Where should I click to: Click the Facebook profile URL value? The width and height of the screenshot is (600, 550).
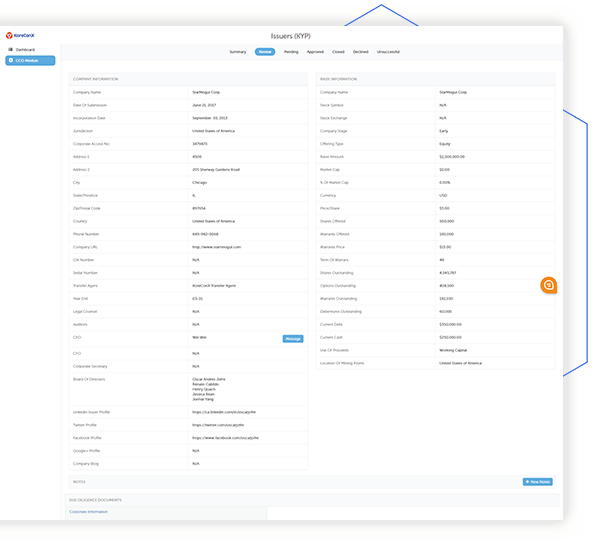point(225,438)
